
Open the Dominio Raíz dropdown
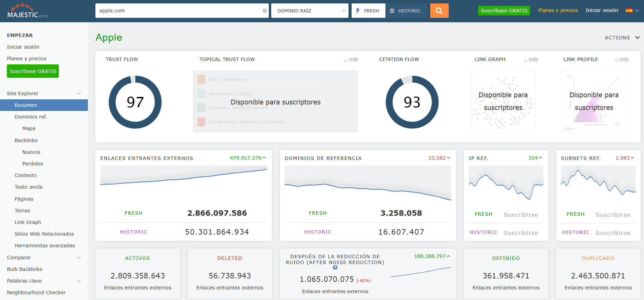[x=310, y=11]
